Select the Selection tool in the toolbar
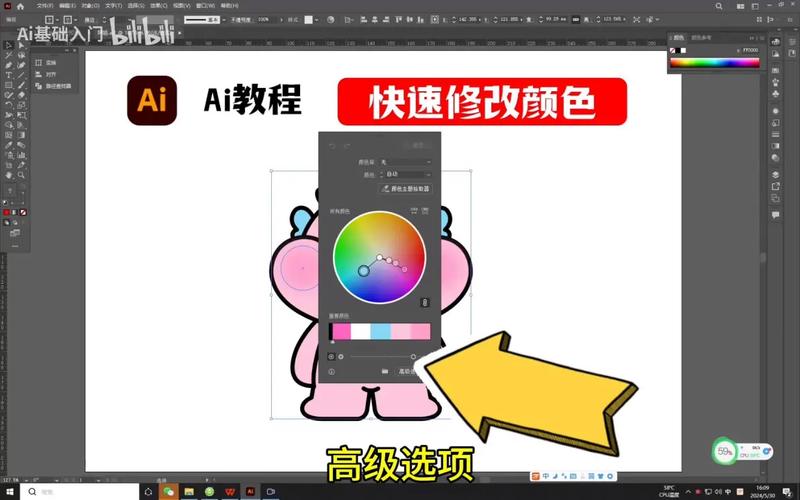The height and width of the screenshot is (500, 800). [8, 44]
